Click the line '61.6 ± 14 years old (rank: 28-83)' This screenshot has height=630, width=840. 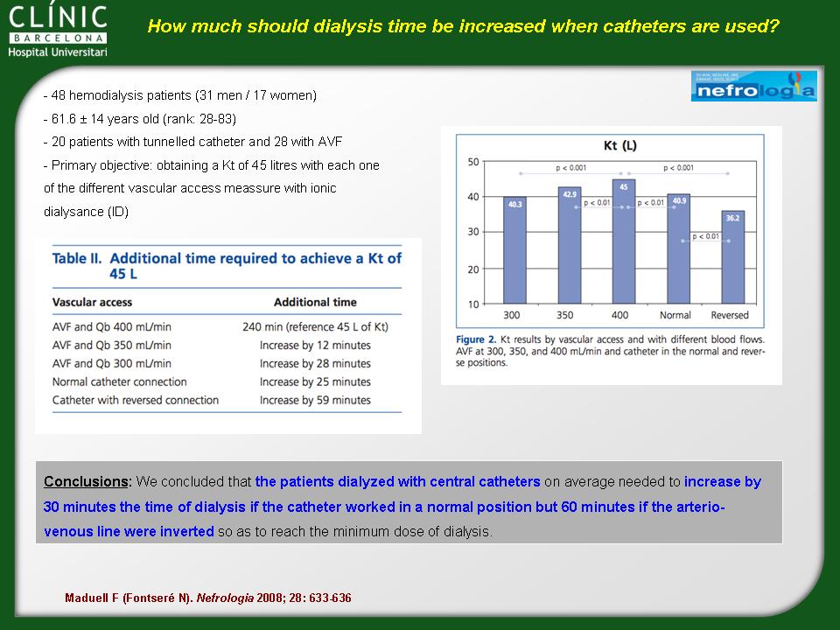tap(140, 118)
